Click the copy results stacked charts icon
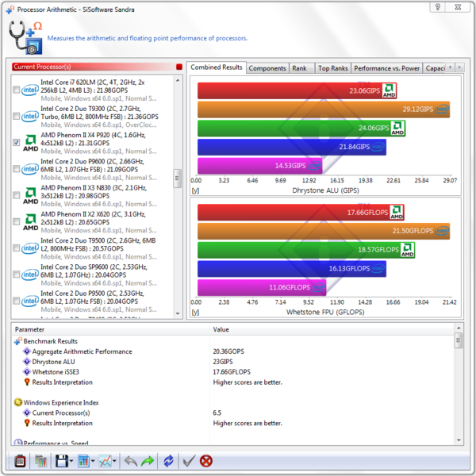Screen dimensions: 476x476 coord(40,461)
